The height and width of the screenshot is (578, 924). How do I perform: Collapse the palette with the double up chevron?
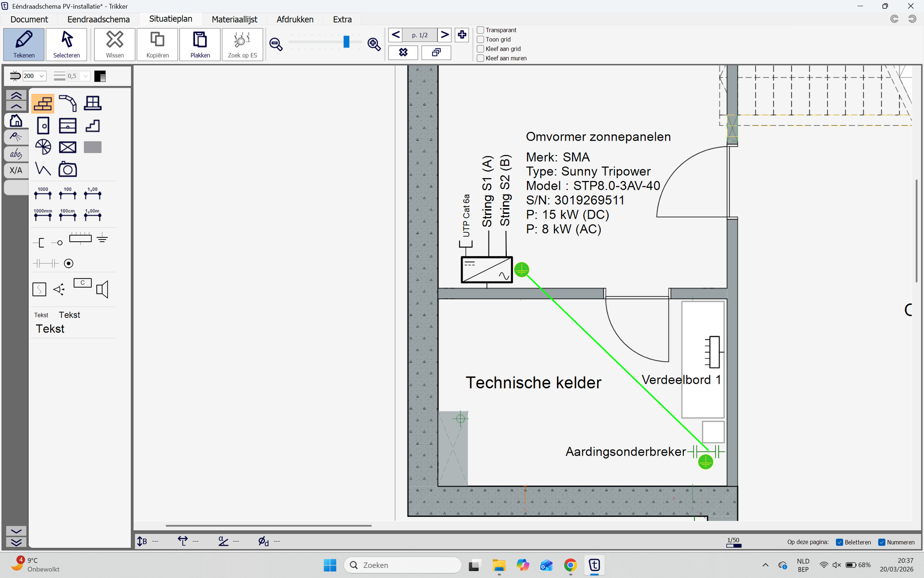[16, 95]
